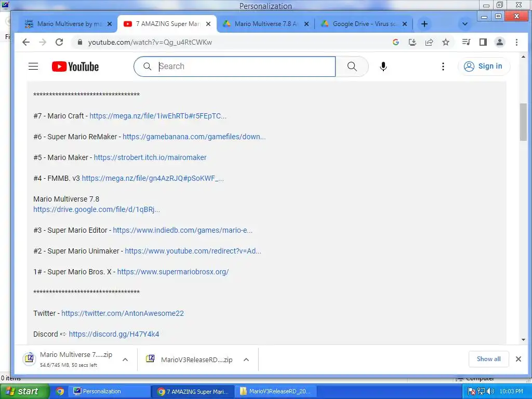Screen dimensions: 532x399
Task: Toggle the Chrome side panel
Action: [x=483, y=42]
